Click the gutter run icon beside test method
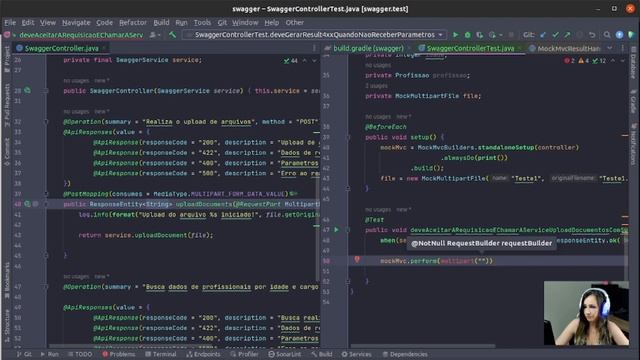 (336, 230)
